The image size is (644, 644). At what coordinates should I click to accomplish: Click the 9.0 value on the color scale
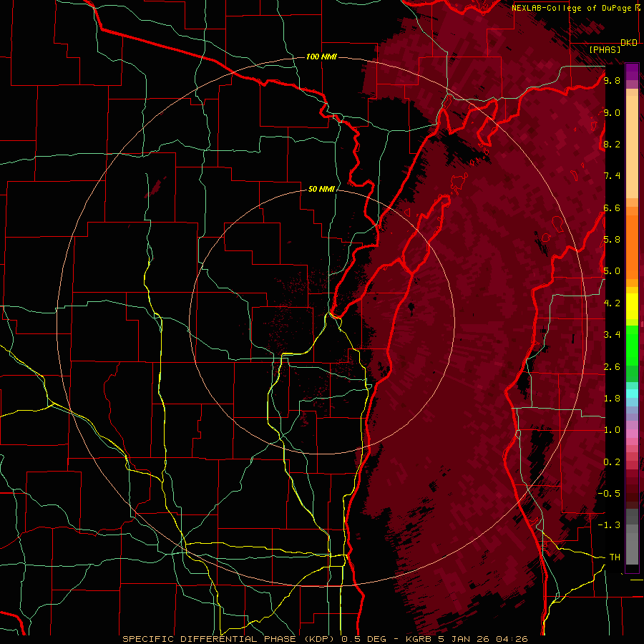coord(612,112)
